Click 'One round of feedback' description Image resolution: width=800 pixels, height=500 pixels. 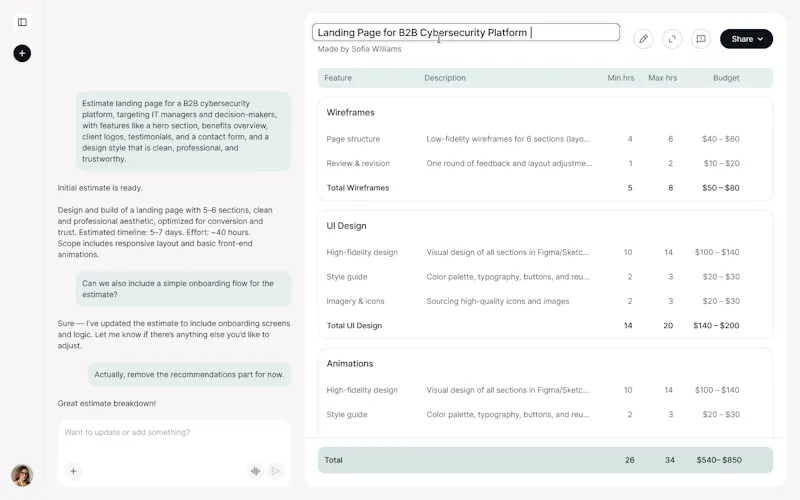[x=509, y=163]
